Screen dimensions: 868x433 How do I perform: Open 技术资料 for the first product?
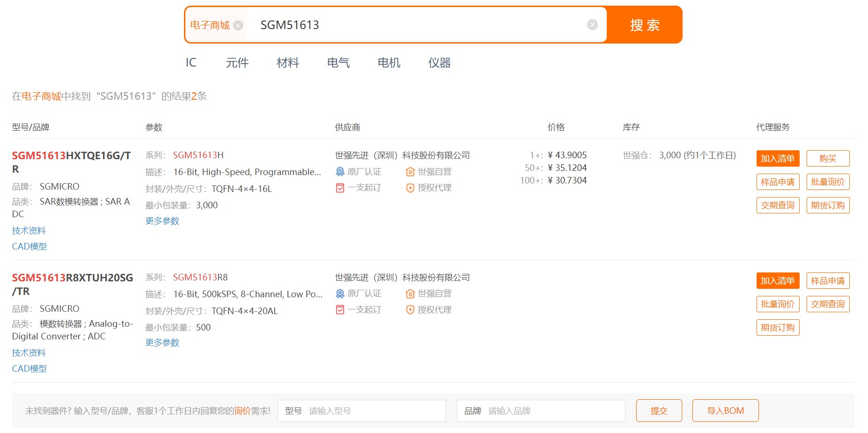tap(29, 230)
